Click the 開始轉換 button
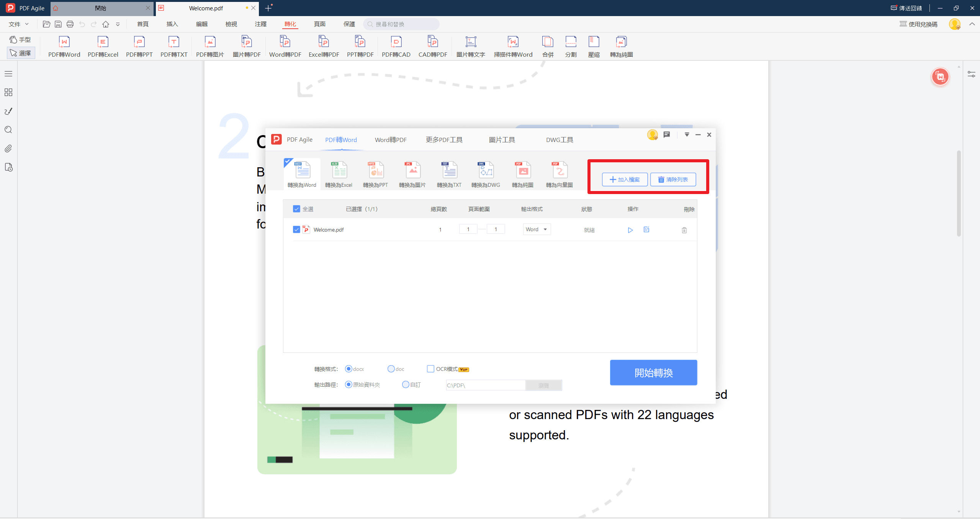The image size is (980, 519). [653, 372]
